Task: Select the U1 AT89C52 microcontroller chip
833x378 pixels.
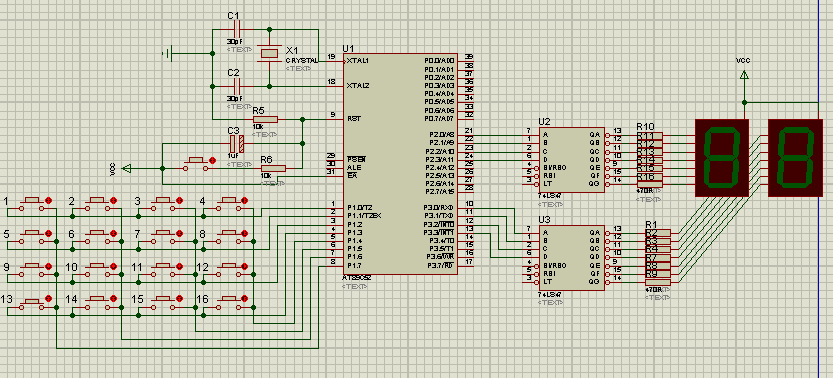Action: (400, 164)
